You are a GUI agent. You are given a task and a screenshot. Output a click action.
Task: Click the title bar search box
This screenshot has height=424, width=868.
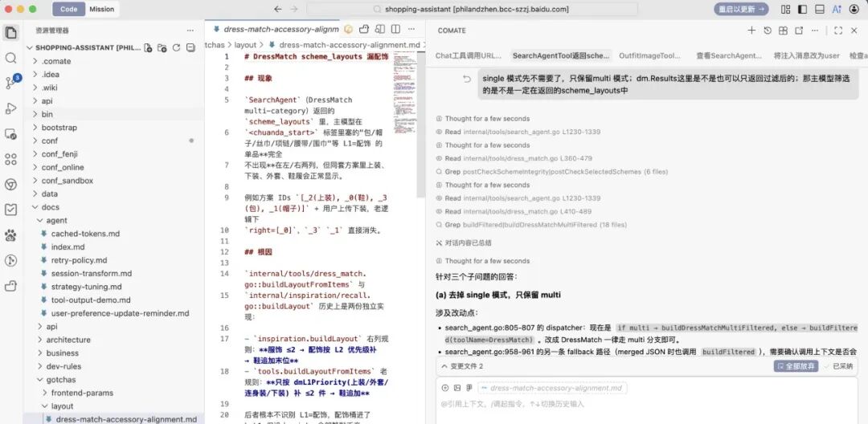coord(472,9)
